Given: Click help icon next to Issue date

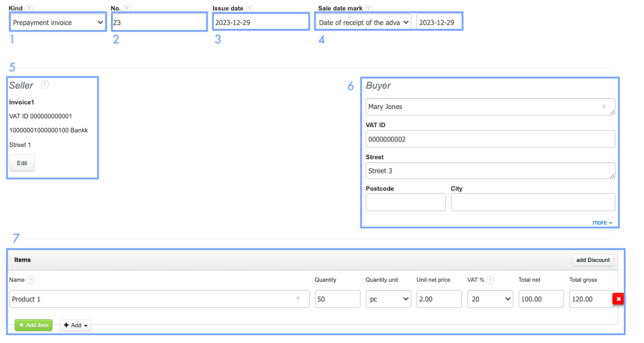Looking at the screenshot, I should tap(250, 9).
